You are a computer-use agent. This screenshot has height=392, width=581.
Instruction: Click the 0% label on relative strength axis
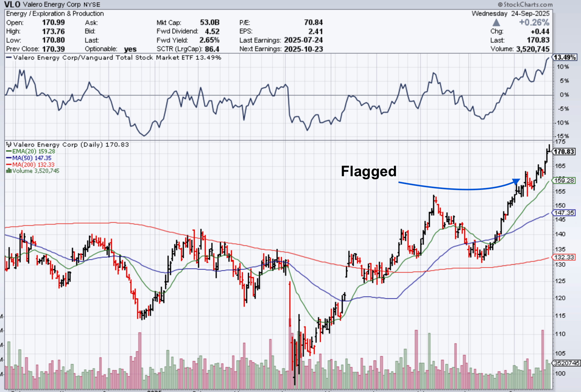564,95
